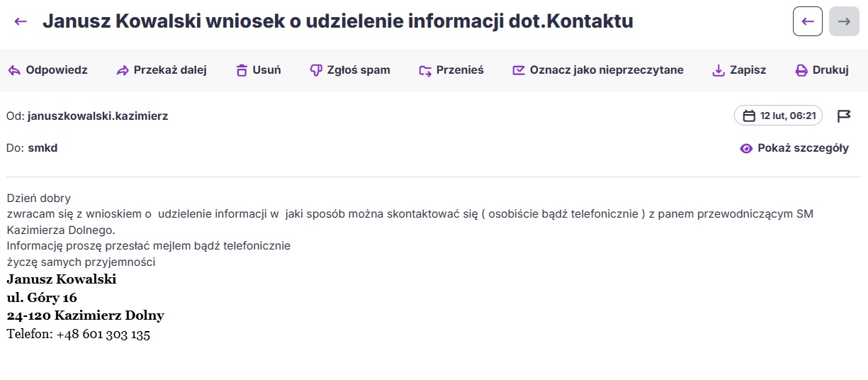Show details with the eye icon
This screenshot has height=380, width=868.
click(x=746, y=148)
